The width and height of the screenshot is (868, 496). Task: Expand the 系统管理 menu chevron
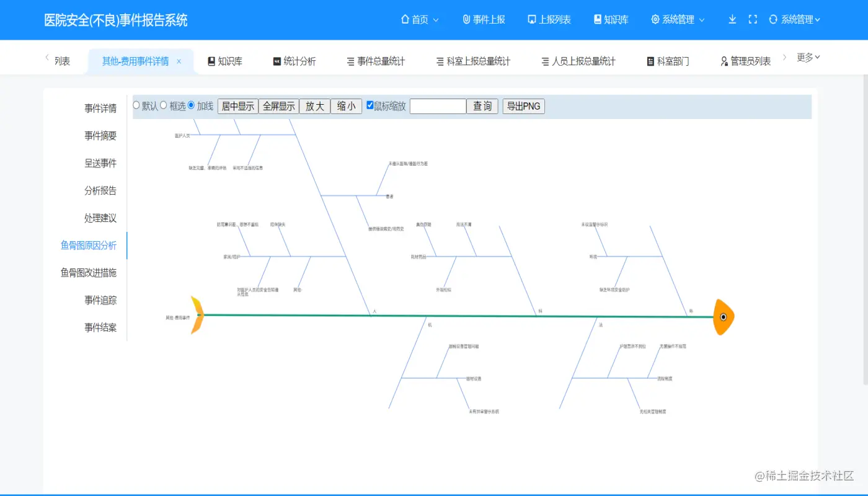(701, 19)
